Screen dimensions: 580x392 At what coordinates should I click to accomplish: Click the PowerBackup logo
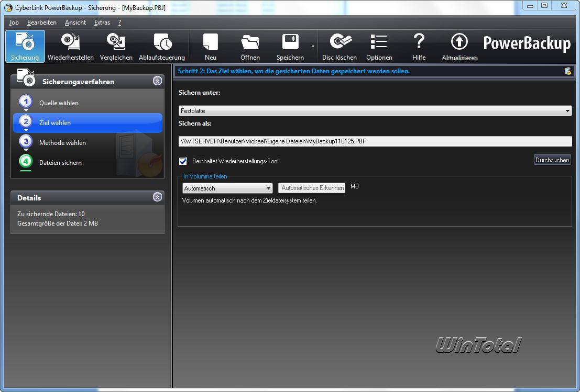(527, 43)
